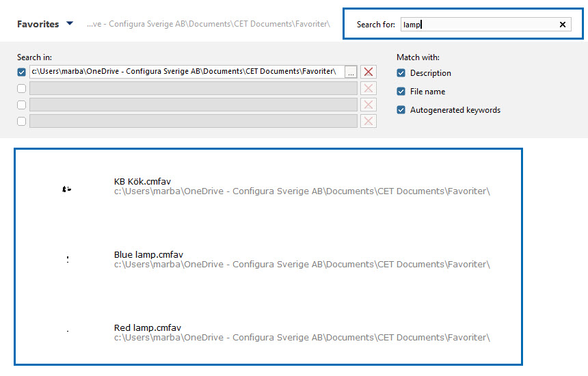The image size is (588, 376).
Task: Select the KB Kök.cmfav result
Action: click(142, 181)
